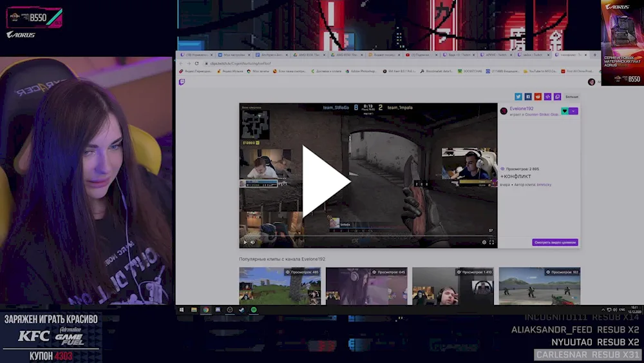Screen dimensions: 644x363
Task: Switch to the APKHE Twitch tab
Action: (497, 55)
